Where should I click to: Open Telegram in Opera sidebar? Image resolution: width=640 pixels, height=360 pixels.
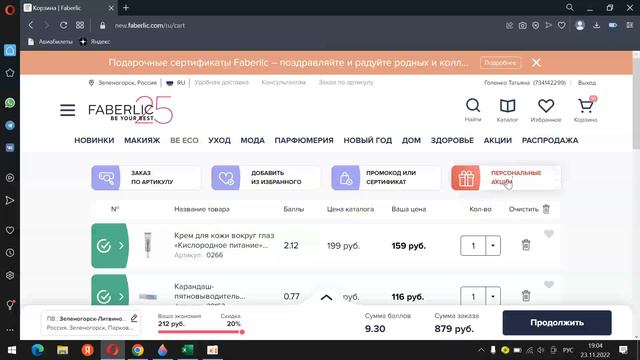pyautogui.click(x=10, y=125)
